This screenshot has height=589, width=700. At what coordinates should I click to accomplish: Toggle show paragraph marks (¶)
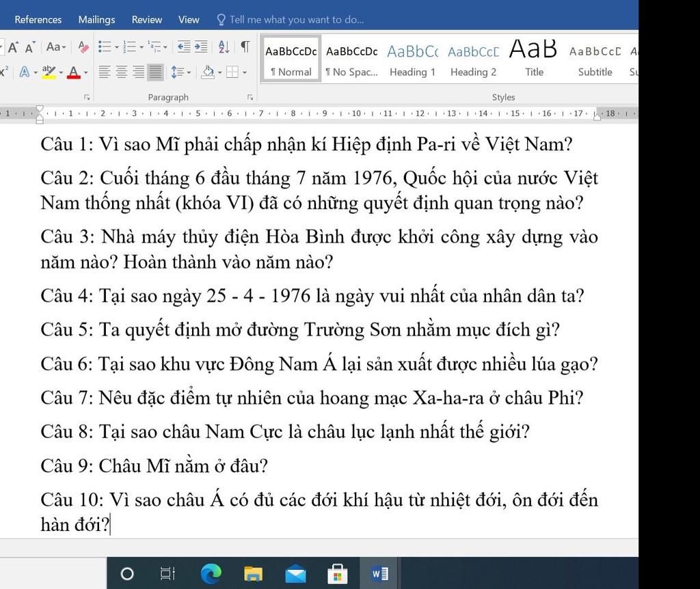(x=245, y=46)
